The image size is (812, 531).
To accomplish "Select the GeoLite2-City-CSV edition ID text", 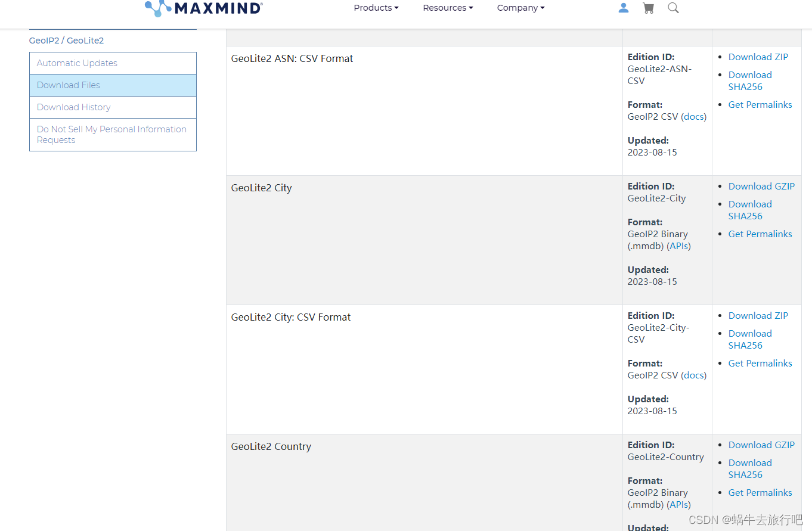I will tap(659, 334).
